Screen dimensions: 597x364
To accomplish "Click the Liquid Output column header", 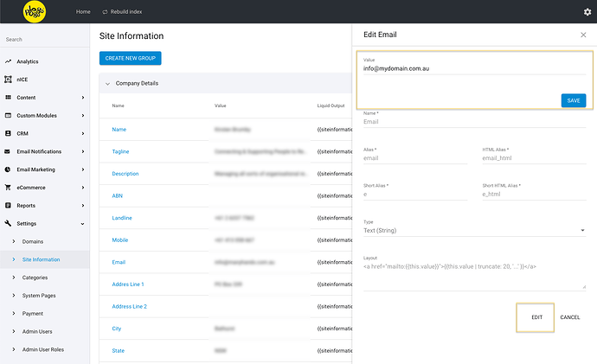I will coord(331,105).
